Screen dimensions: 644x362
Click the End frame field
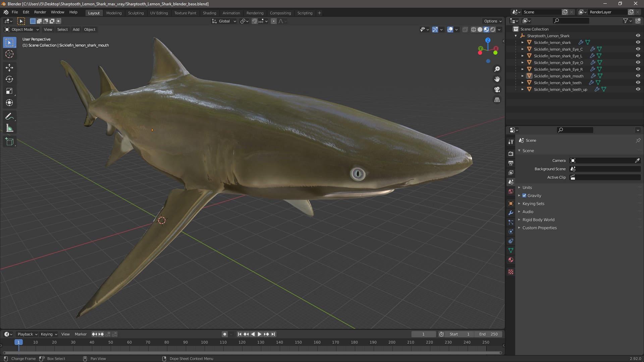(x=488, y=334)
